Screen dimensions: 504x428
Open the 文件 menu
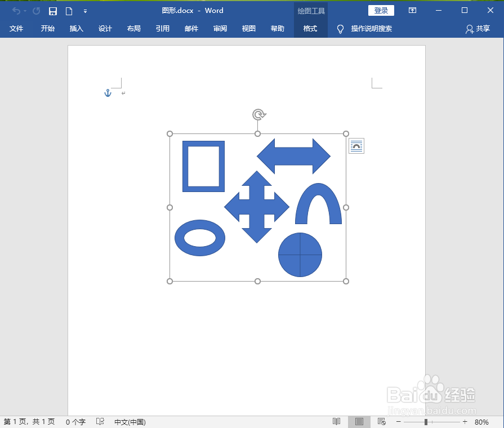click(16, 29)
